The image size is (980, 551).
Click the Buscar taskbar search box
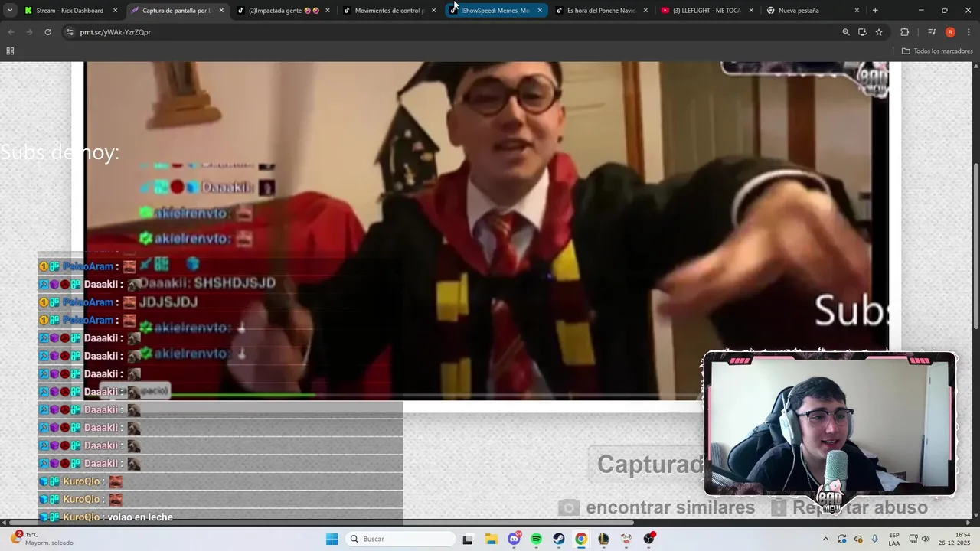point(399,539)
